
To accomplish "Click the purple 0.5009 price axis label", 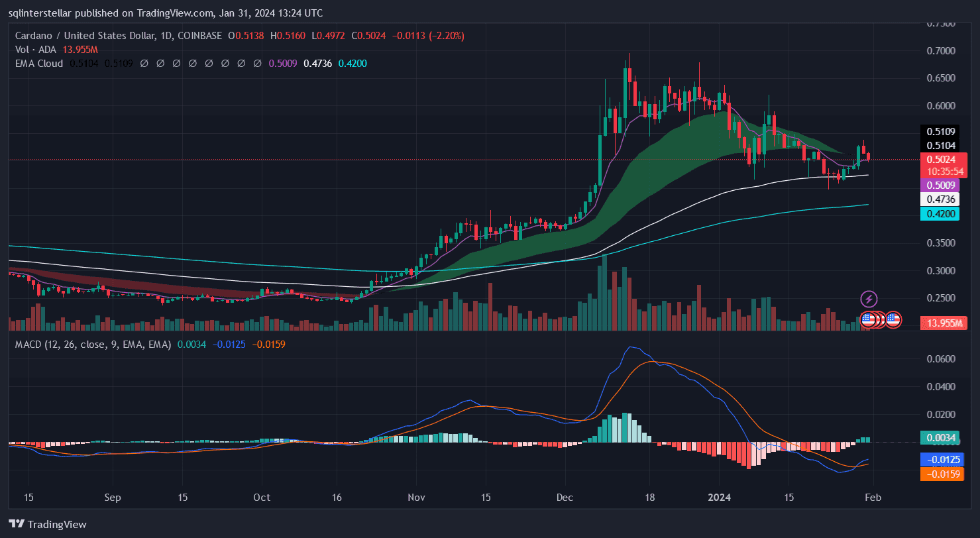I will pyautogui.click(x=940, y=186).
